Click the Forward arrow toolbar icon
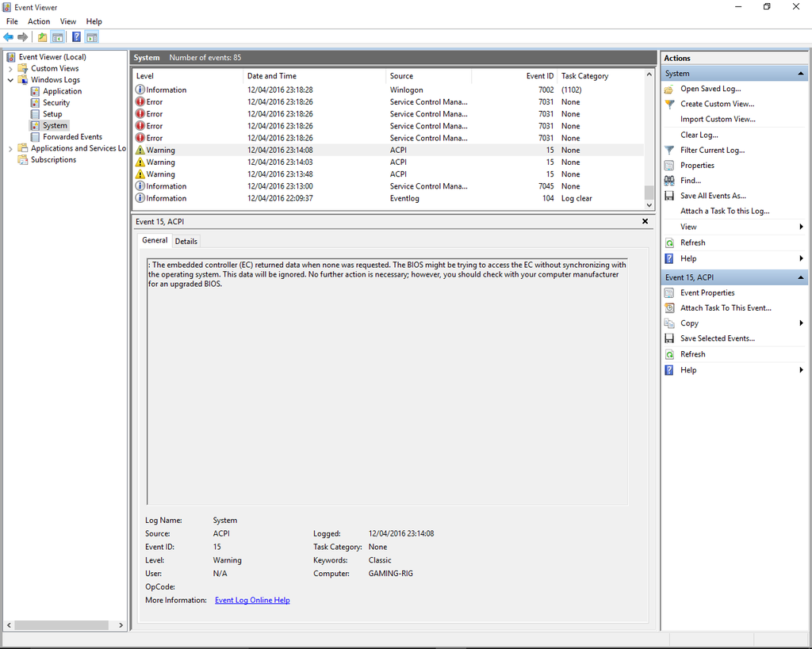 pos(22,37)
